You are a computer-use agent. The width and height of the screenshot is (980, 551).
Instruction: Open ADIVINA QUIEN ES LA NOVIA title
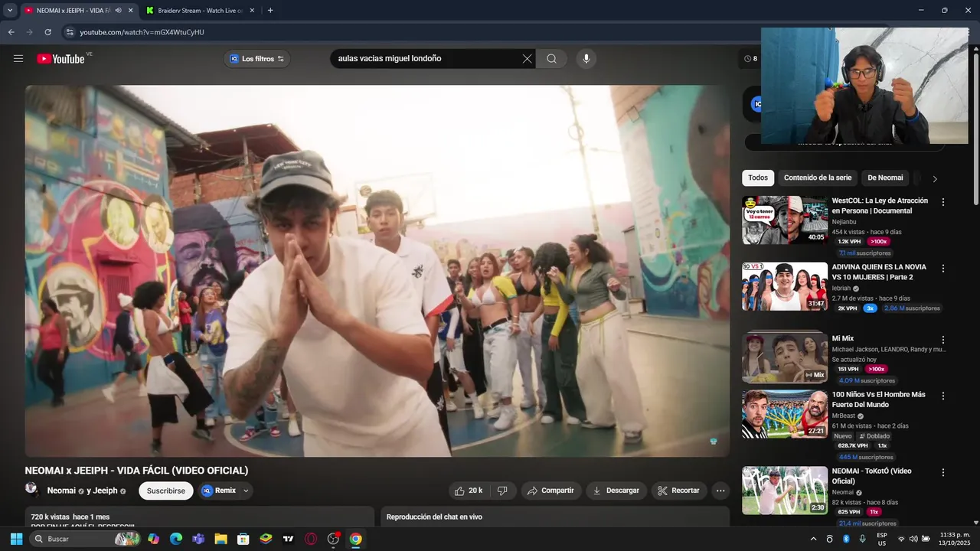(879, 272)
